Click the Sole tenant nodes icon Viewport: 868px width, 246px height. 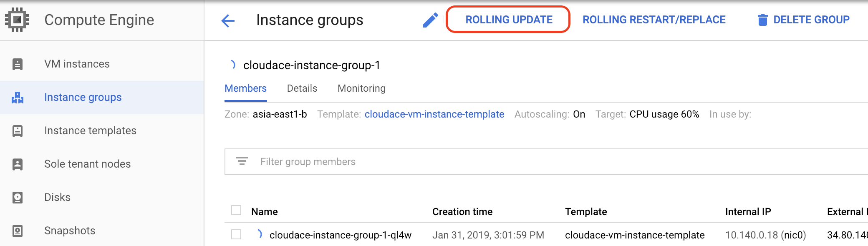(x=18, y=164)
